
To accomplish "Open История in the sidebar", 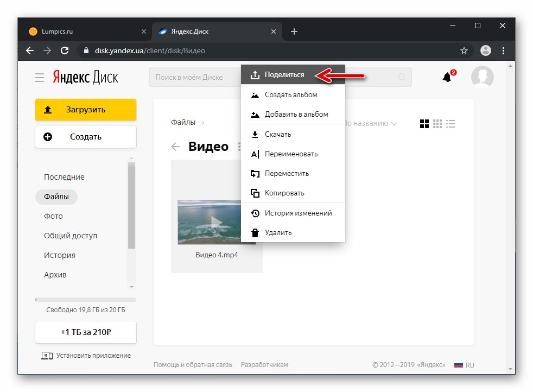I will coord(60,255).
